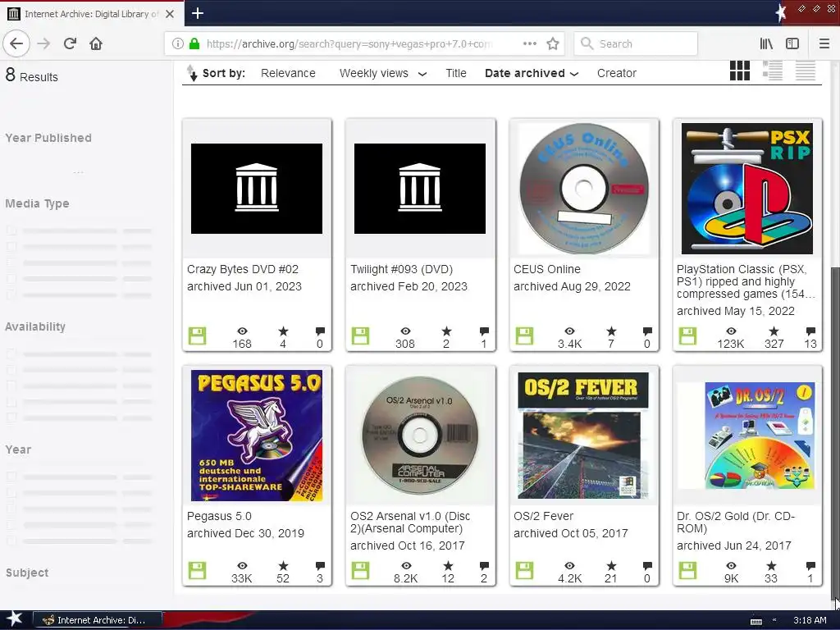This screenshot has width=840, height=630.
Task: Click the keyboard tray icon
Action: (756, 621)
